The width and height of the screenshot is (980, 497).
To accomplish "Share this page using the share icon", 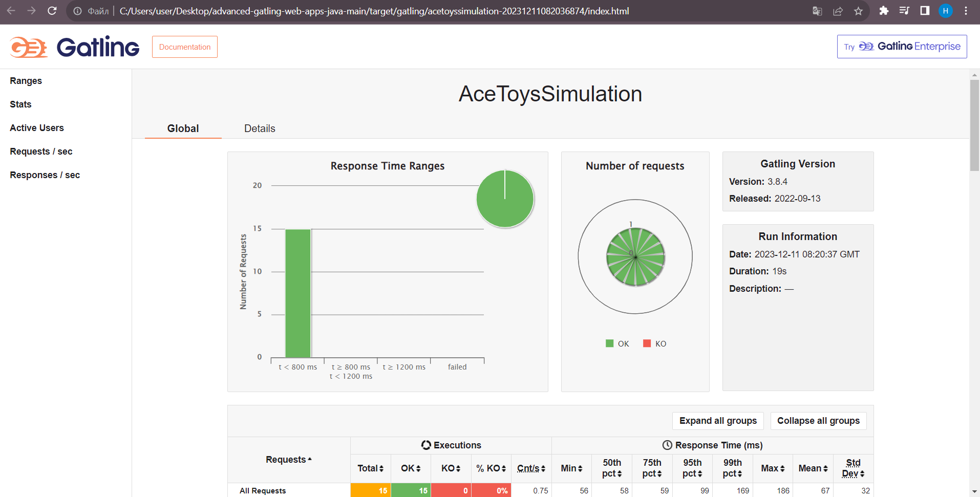I will pos(838,11).
